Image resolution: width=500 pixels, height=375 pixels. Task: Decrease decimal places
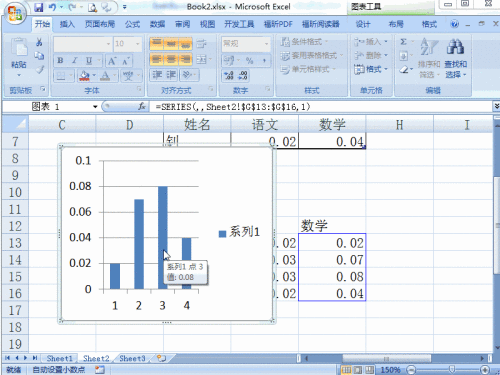pos(243,75)
